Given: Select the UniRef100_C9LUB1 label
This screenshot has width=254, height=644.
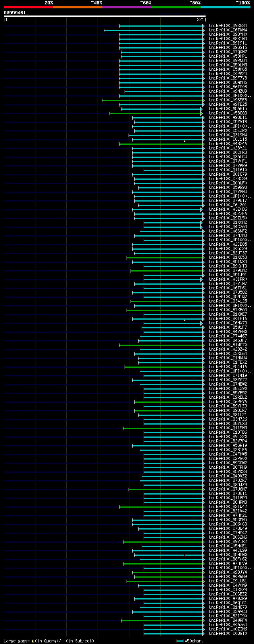Looking at the screenshot, I should point(228,581).
